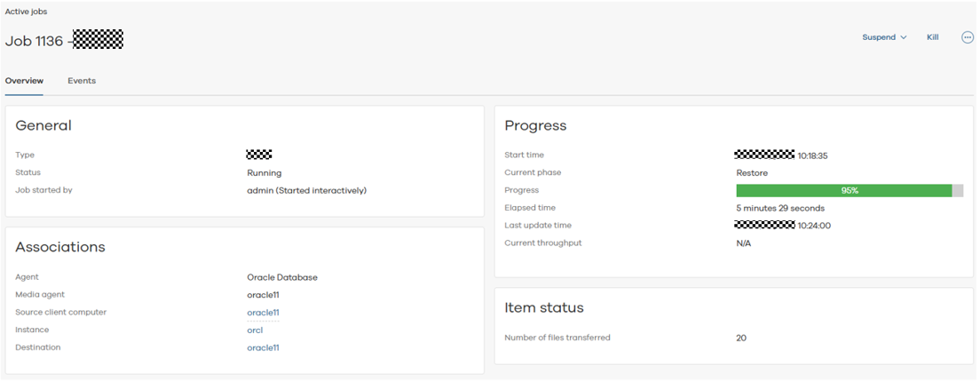Open the Destination oracle11 link
Screen dimensions: 980x382
263,348
